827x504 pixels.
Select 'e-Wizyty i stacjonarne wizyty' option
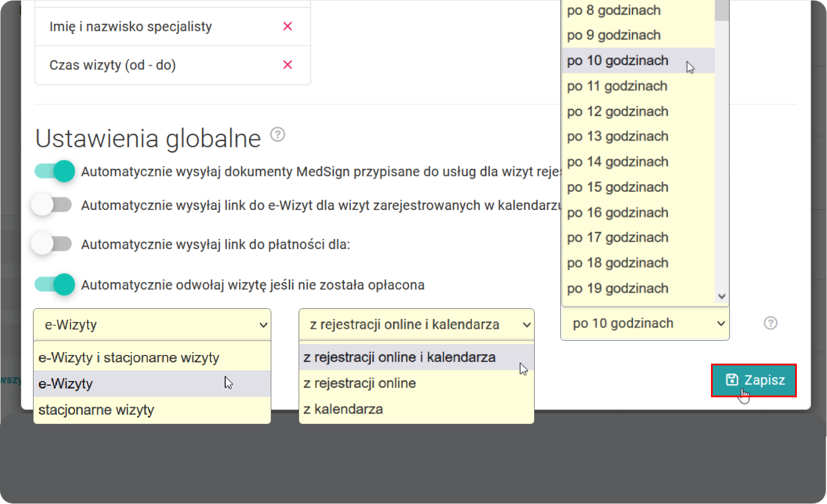point(152,358)
